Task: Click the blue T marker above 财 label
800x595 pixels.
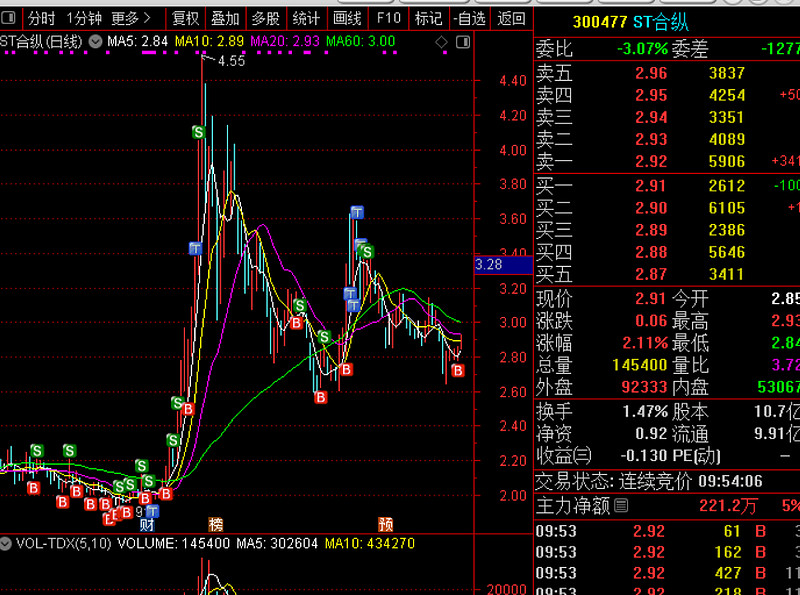Action: point(152,511)
